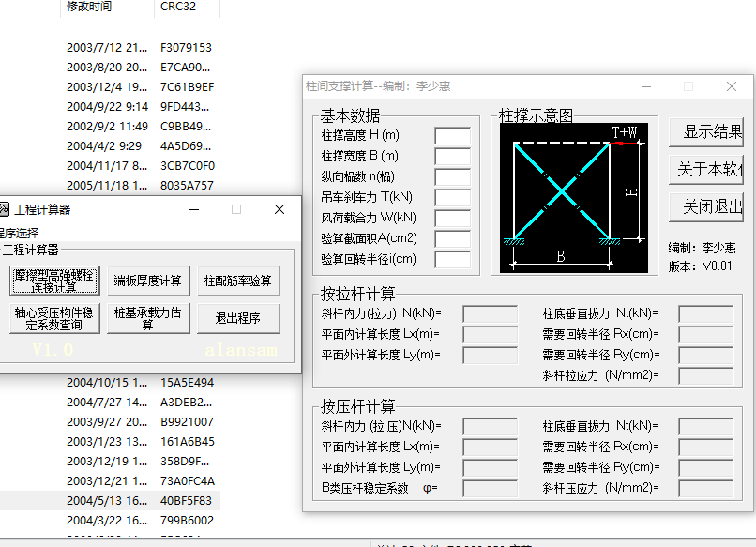Viewport: 756px width, 547px height.
Task: Open 柱配筋率验算 calculator
Action: coord(238,281)
